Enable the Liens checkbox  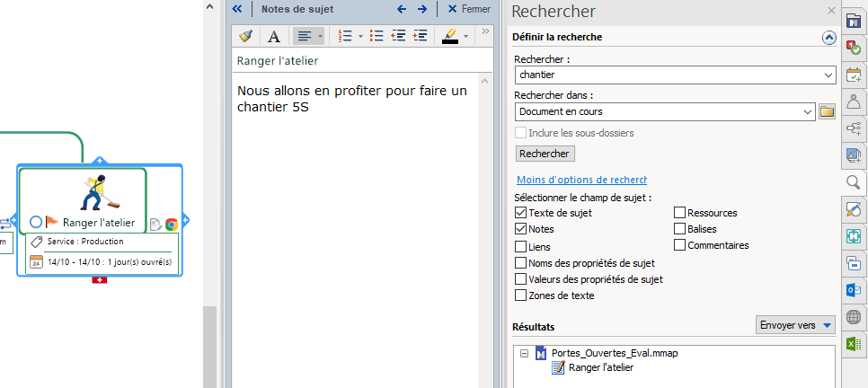click(521, 246)
